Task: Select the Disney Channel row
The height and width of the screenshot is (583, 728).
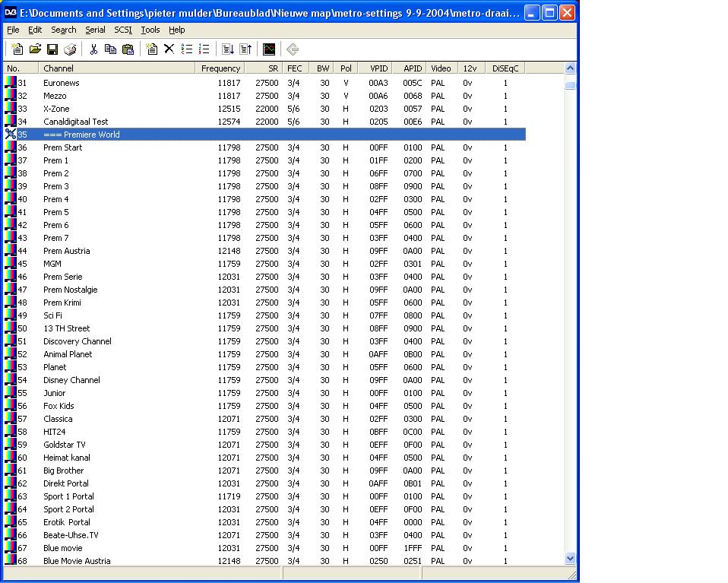Action: click(x=264, y=380)
